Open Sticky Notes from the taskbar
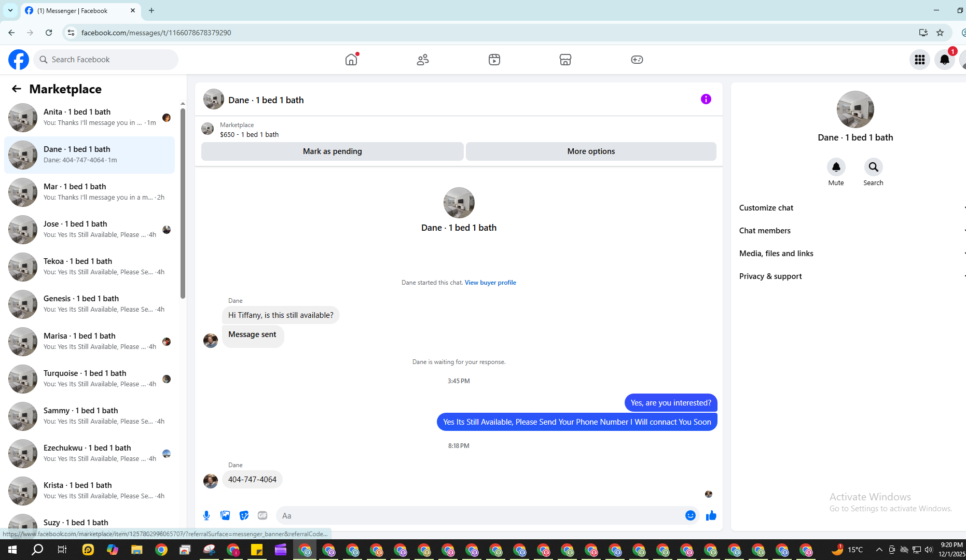Image resolution: width=966 pixels, height=560 pixels. click(x=257, y=550)
